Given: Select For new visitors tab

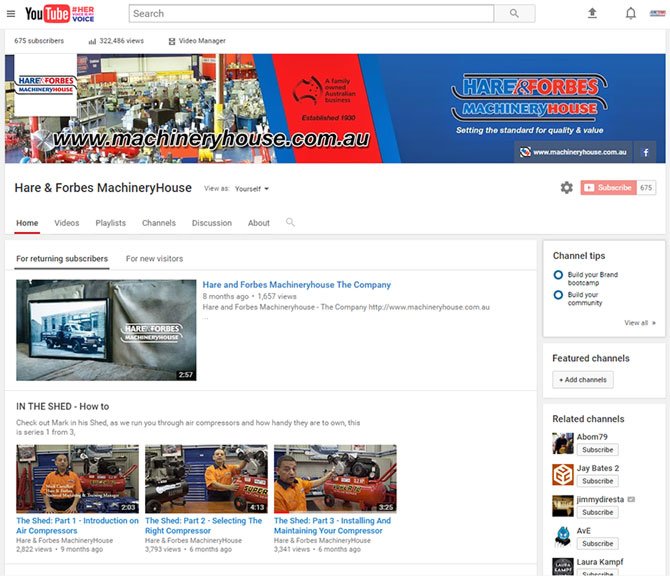Looking at the screenshot, I should [x=154, y=259].
